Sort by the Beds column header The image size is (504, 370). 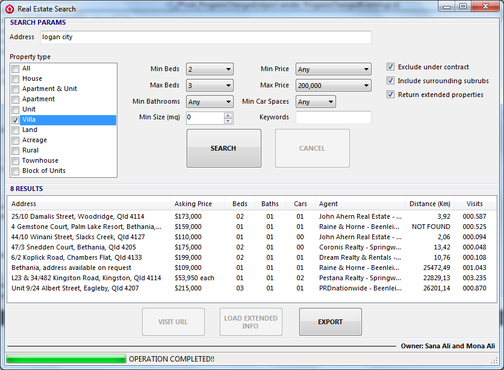click(x=240, y=204)
